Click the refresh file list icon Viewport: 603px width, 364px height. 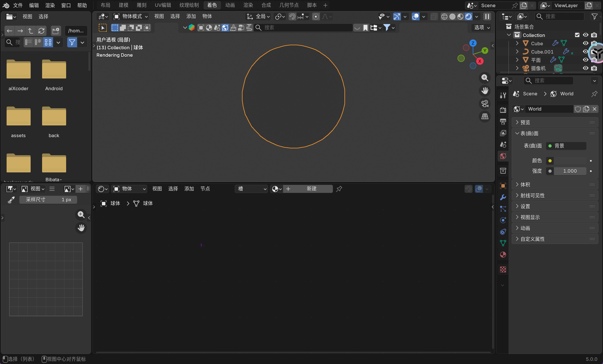click(x=41, y=31)
